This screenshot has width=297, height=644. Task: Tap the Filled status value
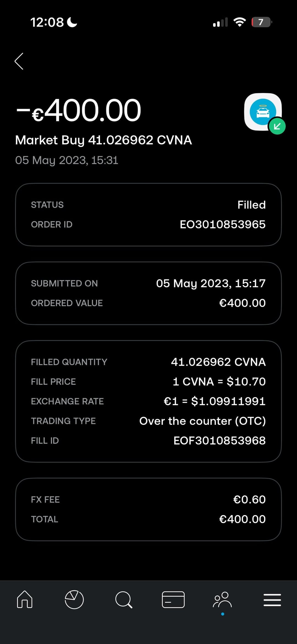(251, 205)
